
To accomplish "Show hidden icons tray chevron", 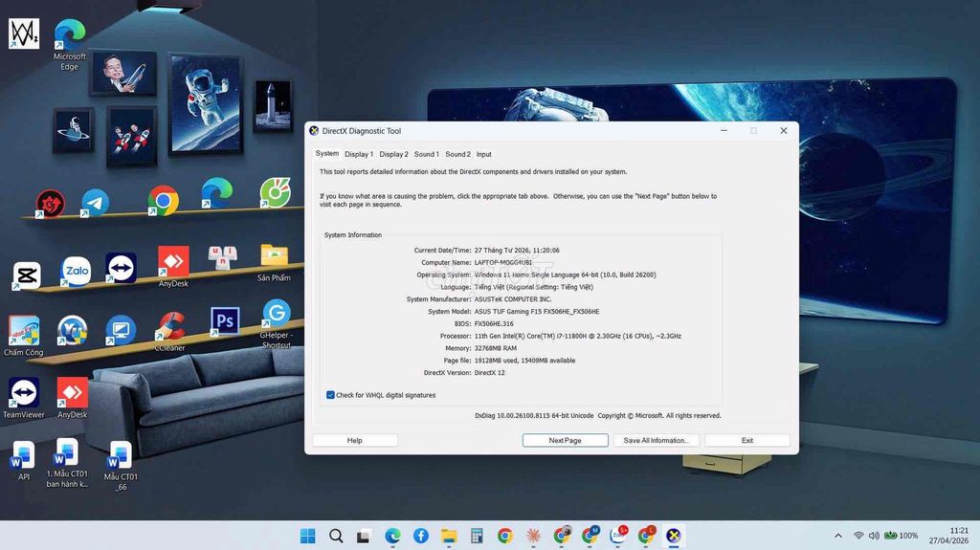I will pos(838,536).
